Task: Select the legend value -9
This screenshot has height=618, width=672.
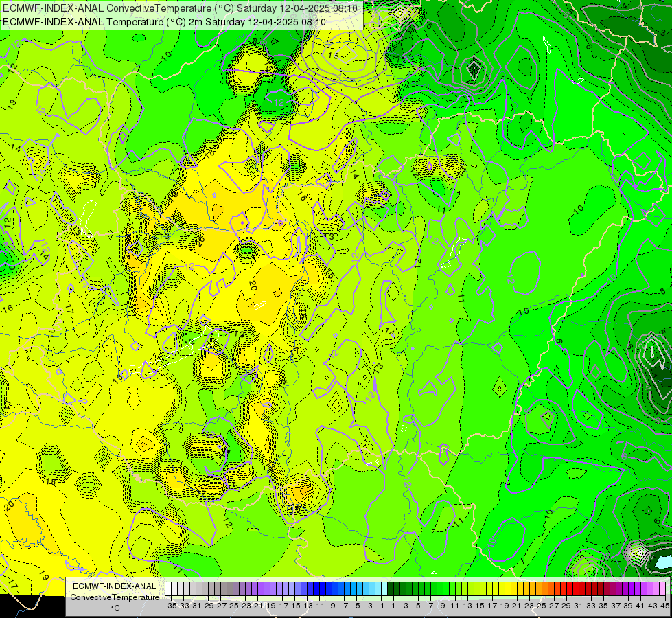Action: 332,606
